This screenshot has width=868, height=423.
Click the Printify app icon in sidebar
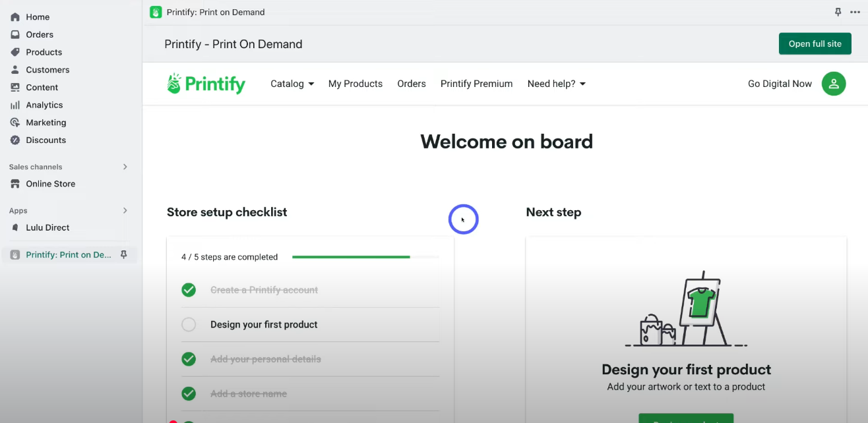tap(15, 255)
